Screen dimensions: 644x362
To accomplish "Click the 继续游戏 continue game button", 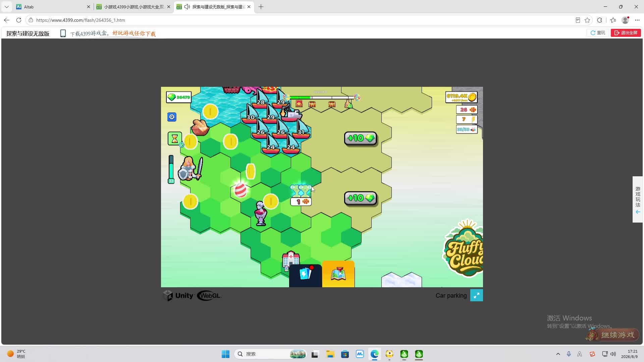I will pyautogui.click(x=613, y=335).
